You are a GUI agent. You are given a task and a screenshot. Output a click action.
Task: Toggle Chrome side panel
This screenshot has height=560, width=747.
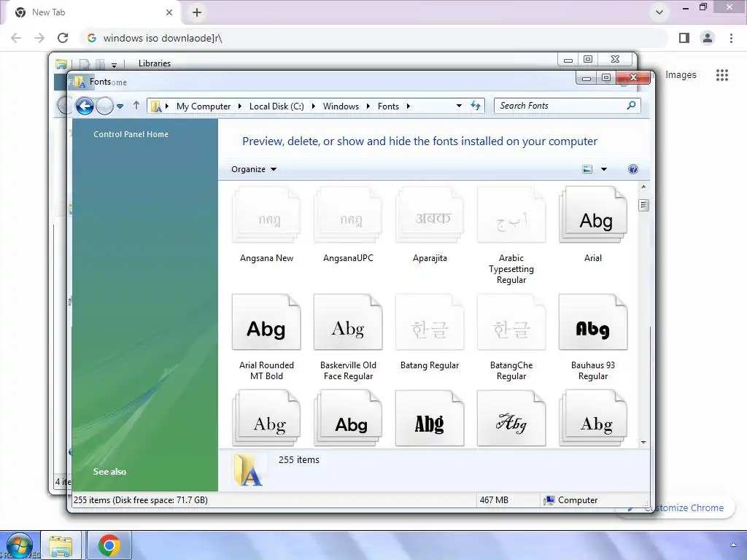pyautogui.click(x=684, y=38)
